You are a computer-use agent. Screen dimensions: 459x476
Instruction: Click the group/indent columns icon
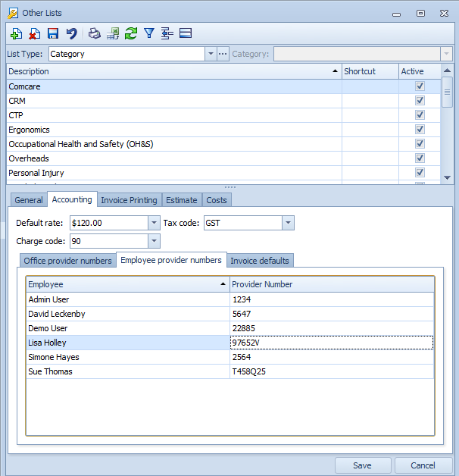click(x=167, y=33)
